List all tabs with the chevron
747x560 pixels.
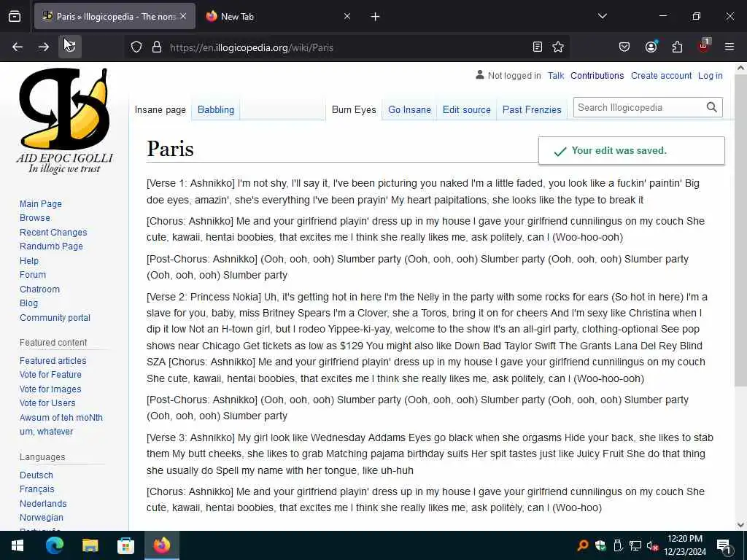tap(602, 16)
